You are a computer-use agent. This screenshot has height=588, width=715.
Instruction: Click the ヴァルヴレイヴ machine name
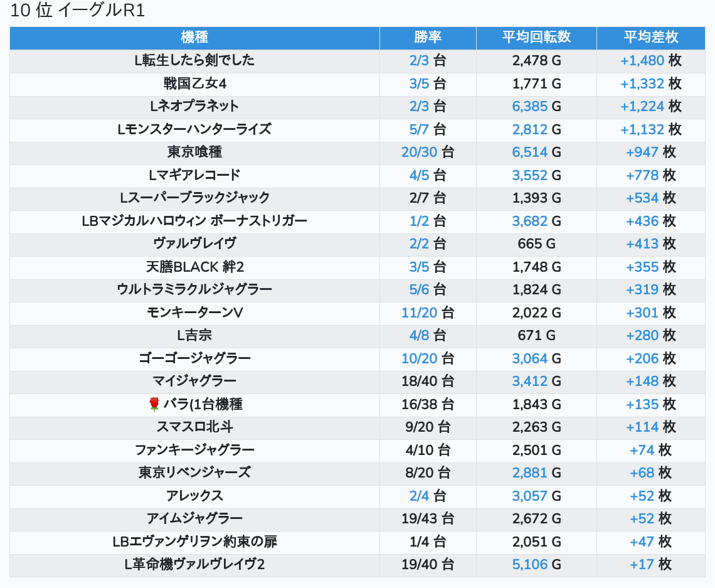(x=194, y=244)
